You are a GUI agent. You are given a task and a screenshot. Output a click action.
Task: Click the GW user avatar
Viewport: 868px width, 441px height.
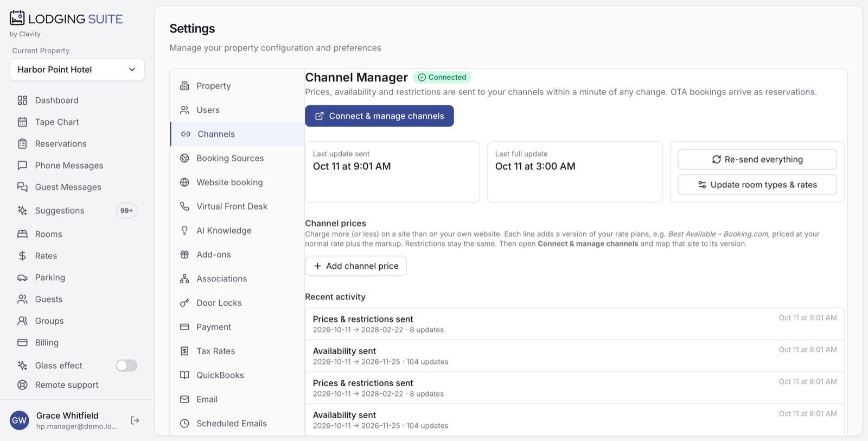[20, 420]
